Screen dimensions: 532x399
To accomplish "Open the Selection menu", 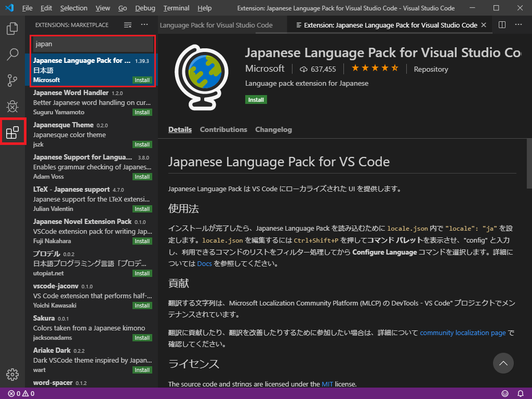I will (74, 8).
